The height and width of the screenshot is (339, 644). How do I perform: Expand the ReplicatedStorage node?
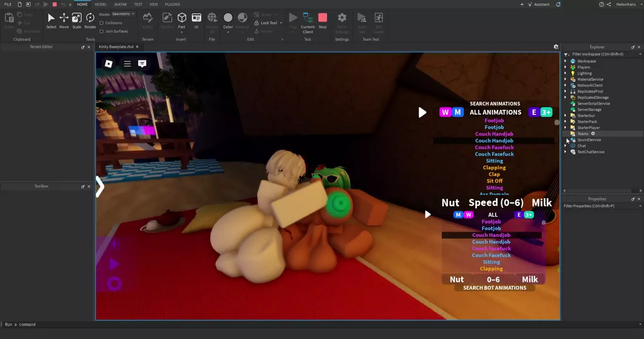click(x=565, y=97)
